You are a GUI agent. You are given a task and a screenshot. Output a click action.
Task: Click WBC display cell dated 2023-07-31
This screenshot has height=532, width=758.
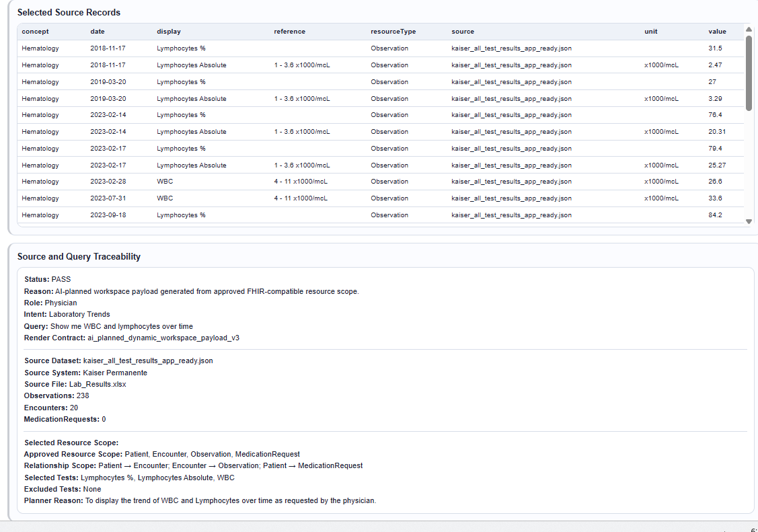(165, 198)
